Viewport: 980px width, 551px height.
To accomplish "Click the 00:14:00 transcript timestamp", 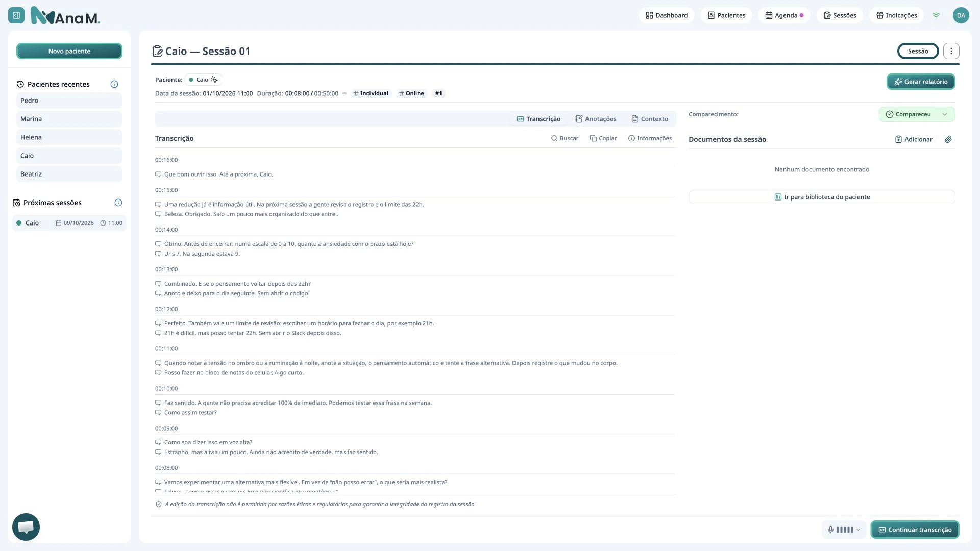I will pyautogui.click(x=166, y=230).
